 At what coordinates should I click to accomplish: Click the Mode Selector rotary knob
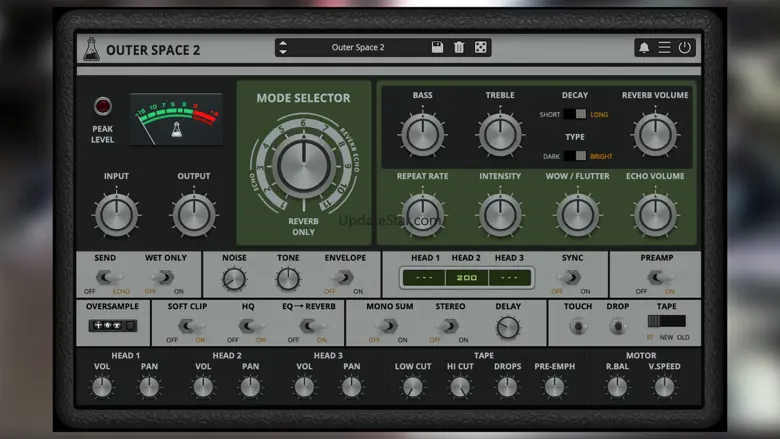click(303, 166)
